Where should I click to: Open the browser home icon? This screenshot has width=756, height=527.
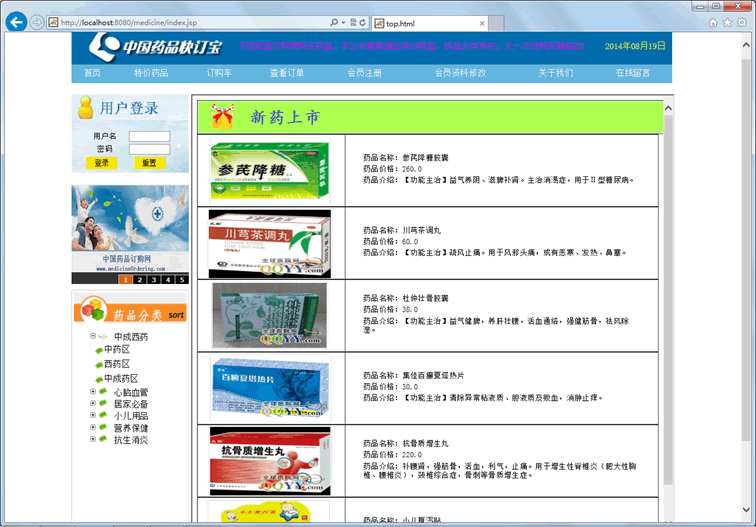tap(713, 23)
